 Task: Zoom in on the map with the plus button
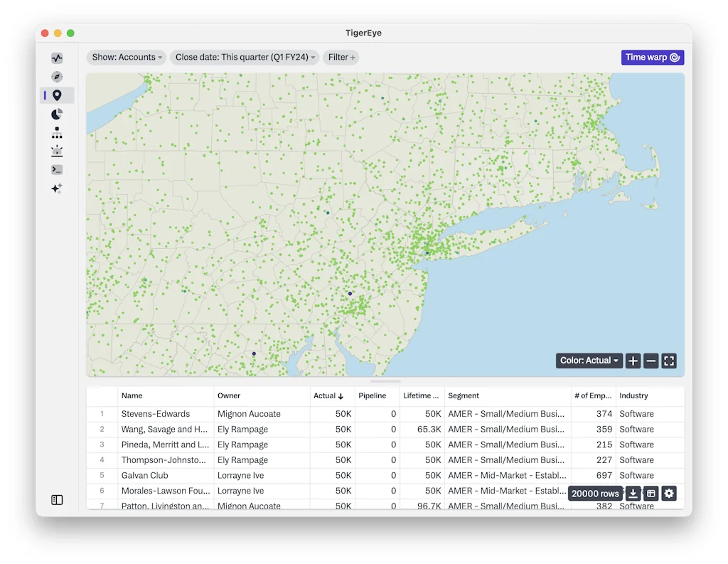[x=633, y=361]
